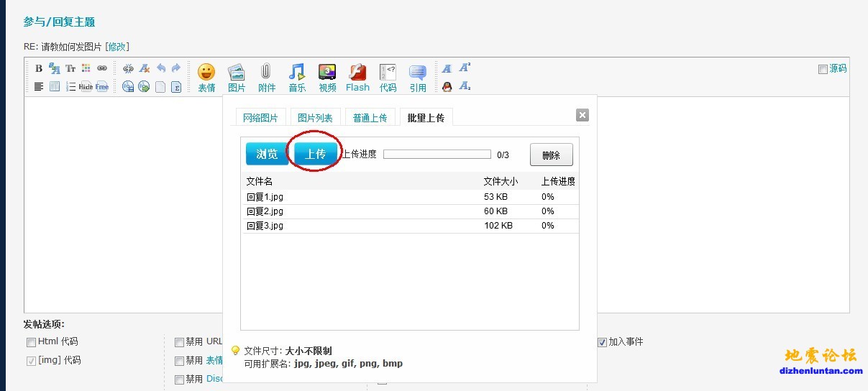Viewport: 868px width, 391px height.
Task: Click the blank page icon
Action: (x=160, y=87)
